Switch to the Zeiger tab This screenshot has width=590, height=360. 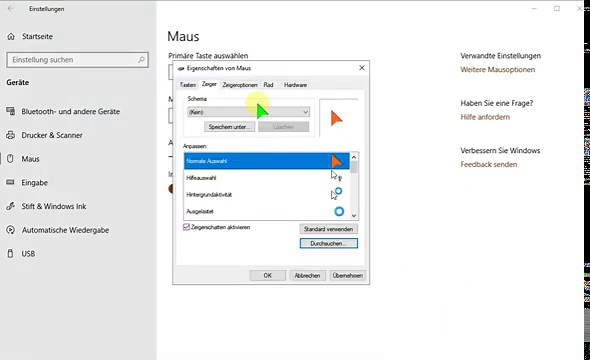point(209,84)
